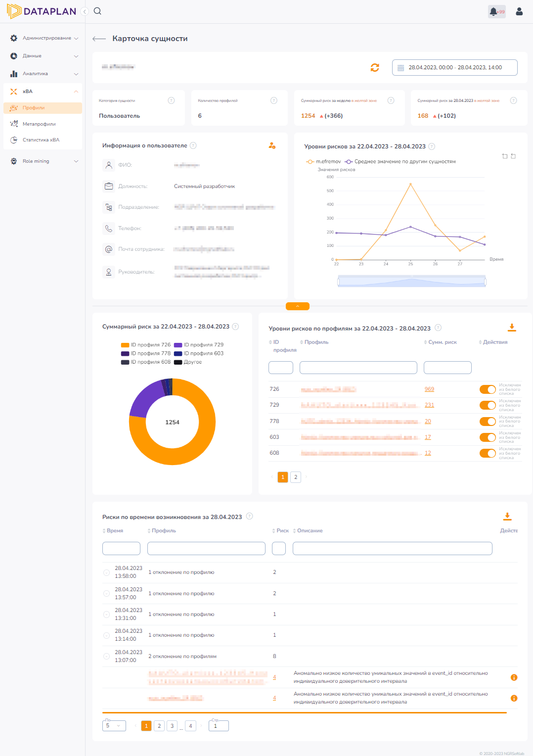Open the notifications bell
This screenshot has width=533, height=756.
click(493, 11)
